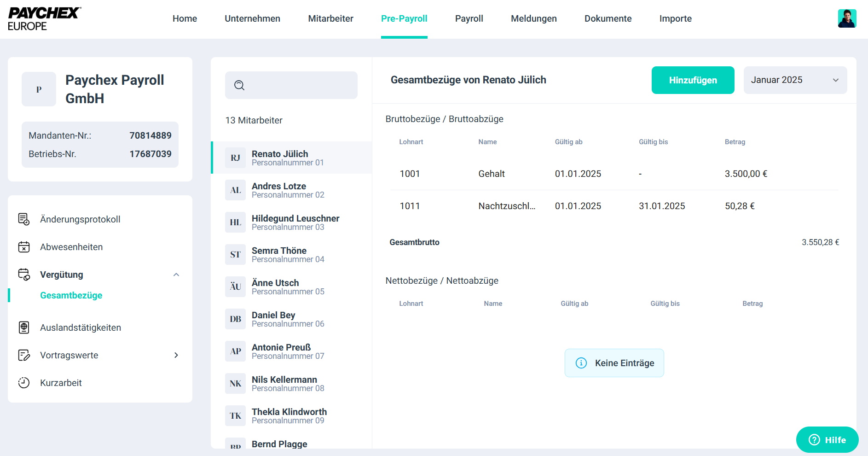Open the Januar 2025 month dropdown
Viewport: 868px width, 456px height.
[795, 80]
